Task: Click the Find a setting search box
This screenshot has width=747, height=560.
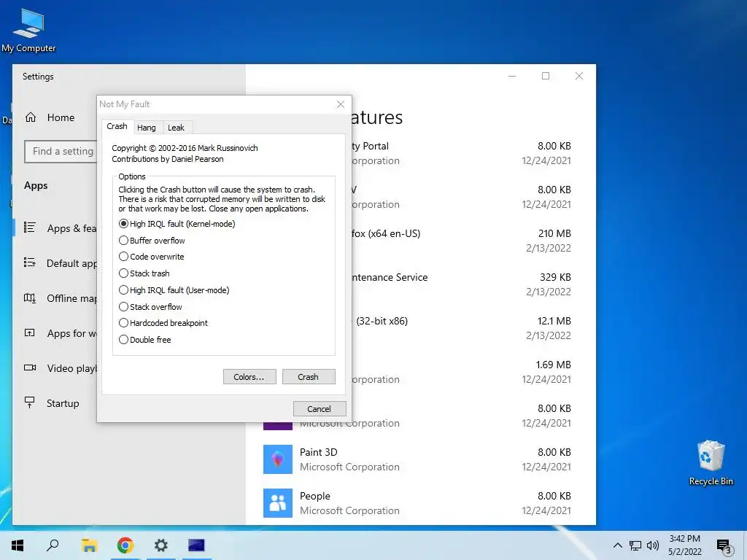Action: tap(62, 152)
